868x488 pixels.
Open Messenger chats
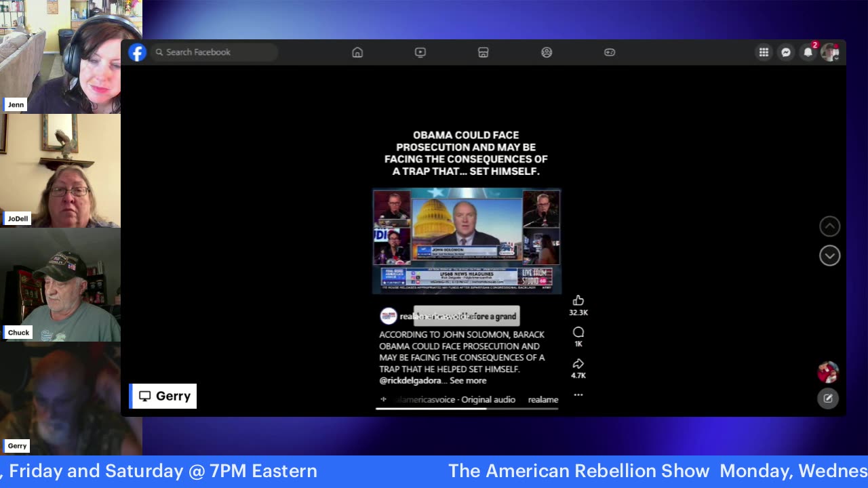click(786, 52)
